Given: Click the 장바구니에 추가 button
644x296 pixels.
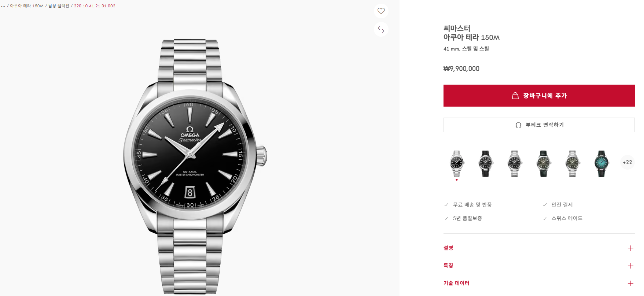Looking at the screenshot, I should click(x=539, y=96).
